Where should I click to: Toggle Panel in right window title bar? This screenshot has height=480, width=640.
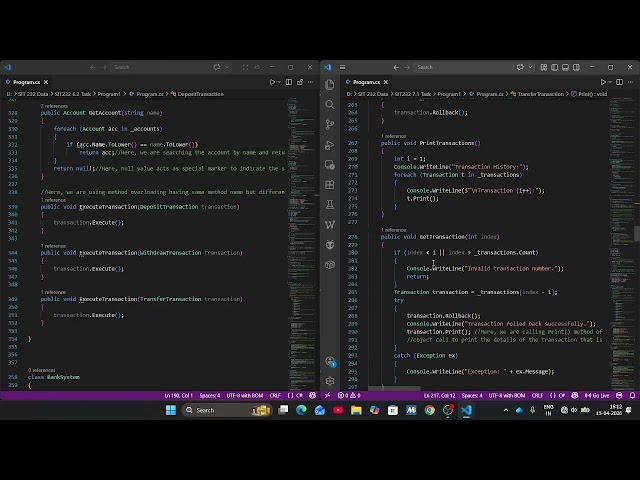565,67
